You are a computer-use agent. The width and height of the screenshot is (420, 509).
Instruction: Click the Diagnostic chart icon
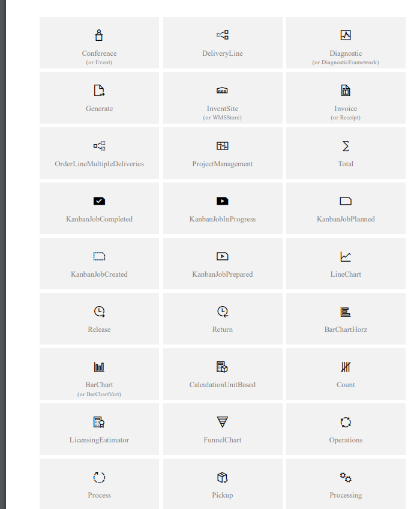[346, 35]
